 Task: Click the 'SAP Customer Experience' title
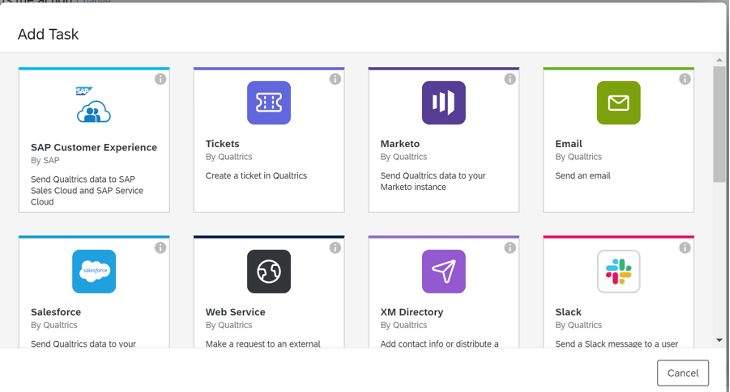tap(94, 147)
